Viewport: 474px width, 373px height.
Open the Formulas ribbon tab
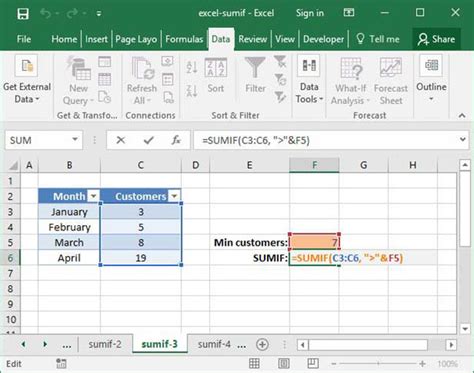click(184, 39)
